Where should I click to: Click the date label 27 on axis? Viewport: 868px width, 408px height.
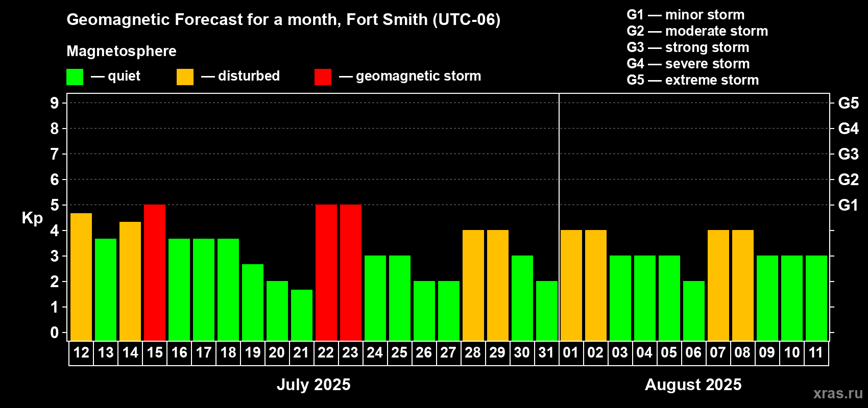pyautogui.click(x=449, y=353)
